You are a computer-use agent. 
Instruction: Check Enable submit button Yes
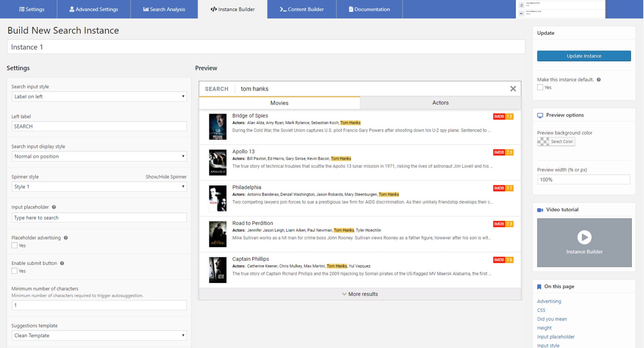coord(14,271)
